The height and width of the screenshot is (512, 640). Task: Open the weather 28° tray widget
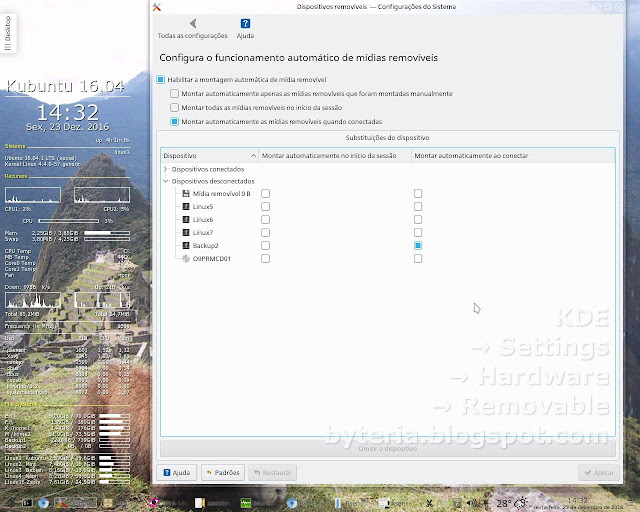pyautogui.click(x=512, y=503)
